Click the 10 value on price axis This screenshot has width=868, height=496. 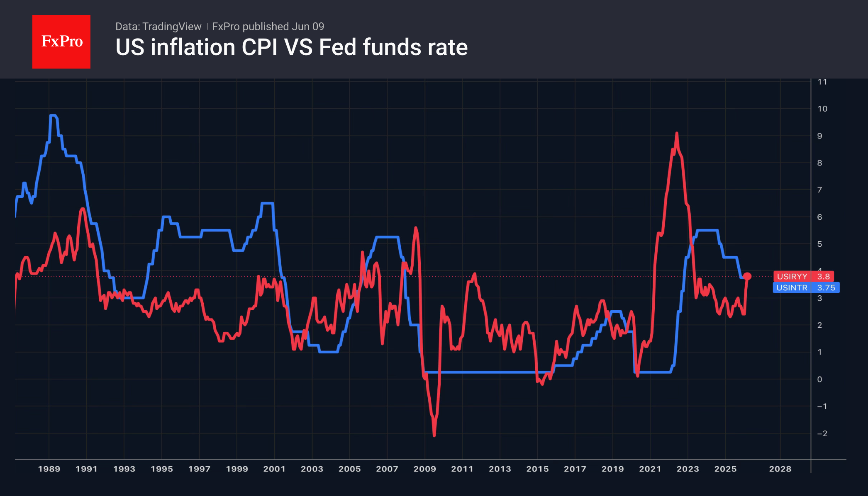click(x=822, y=109)
